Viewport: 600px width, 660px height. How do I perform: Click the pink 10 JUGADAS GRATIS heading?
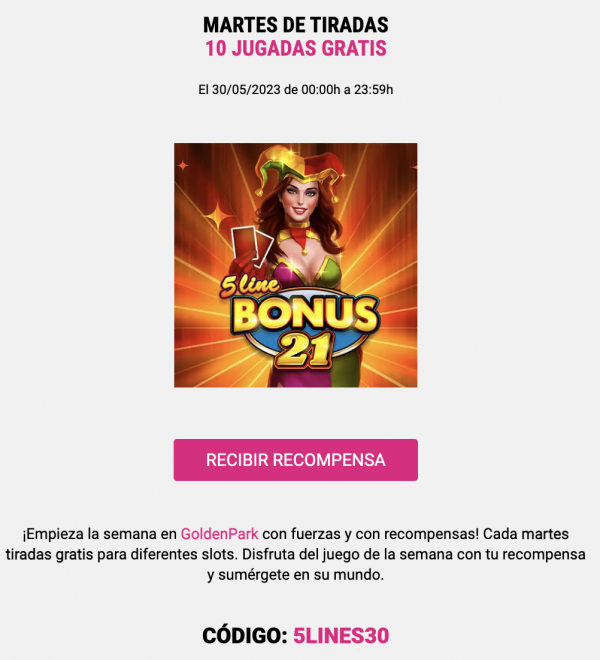pyautogui.click(x=296, y=48)
